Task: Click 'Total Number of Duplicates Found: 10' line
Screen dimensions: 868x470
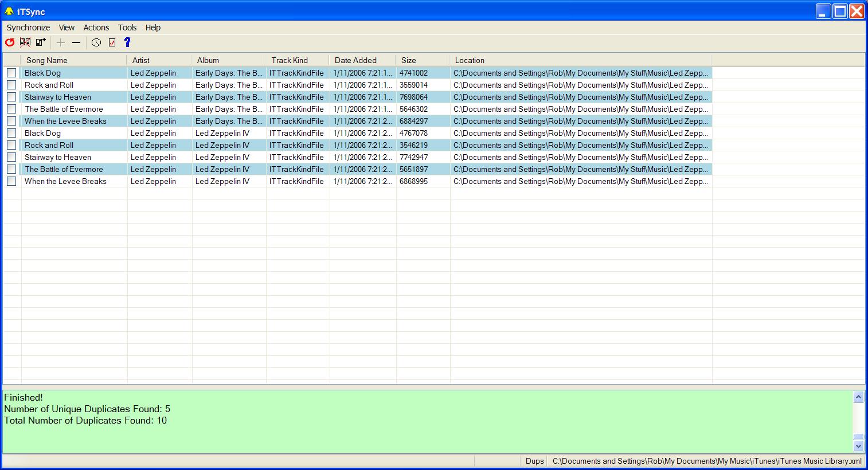Action: [85, 420]
